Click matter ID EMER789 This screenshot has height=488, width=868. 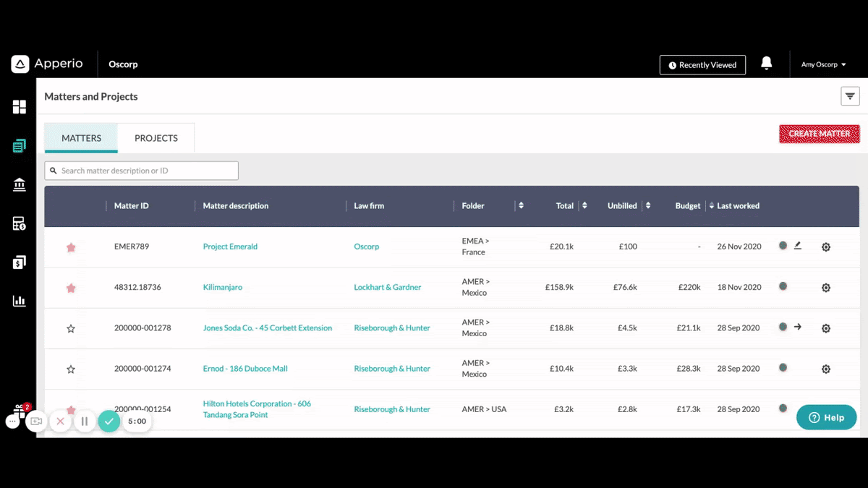132,247
